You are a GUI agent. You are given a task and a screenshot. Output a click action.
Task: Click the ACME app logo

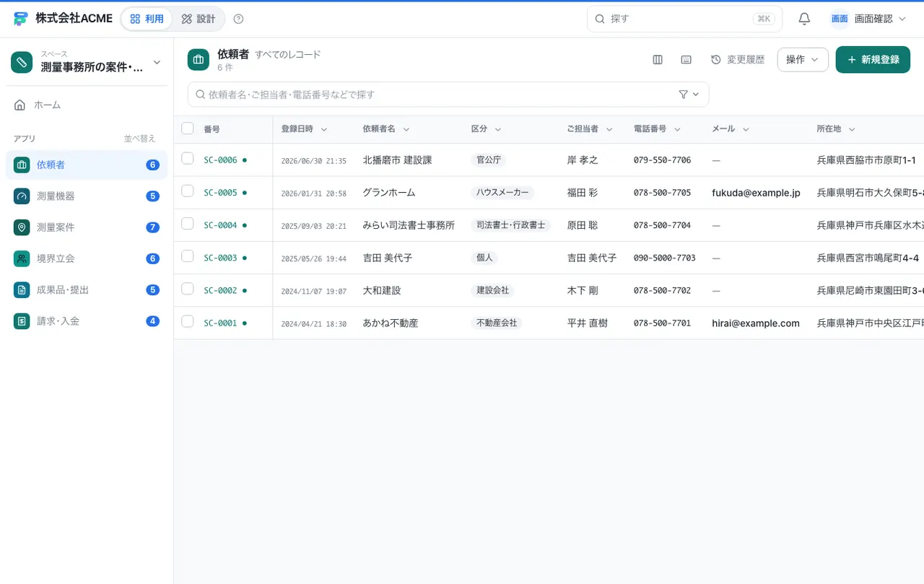pos(20,19)
